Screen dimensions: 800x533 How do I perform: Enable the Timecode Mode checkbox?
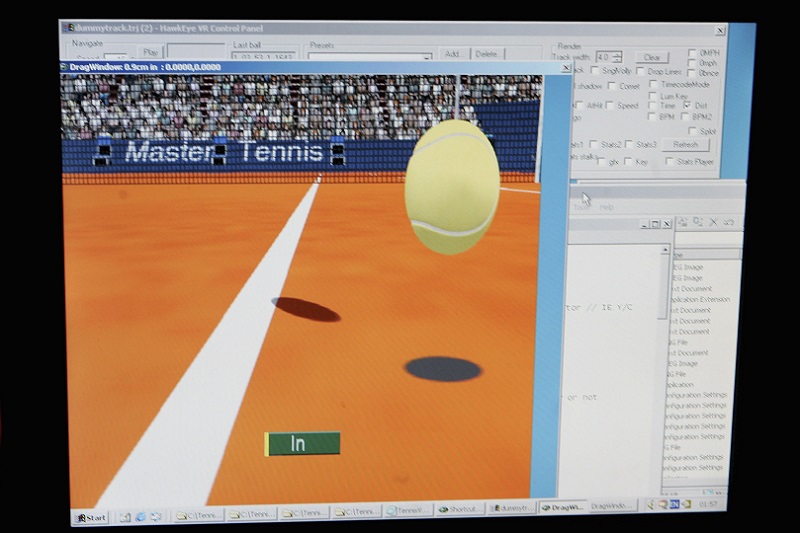[x=652, y=86]
